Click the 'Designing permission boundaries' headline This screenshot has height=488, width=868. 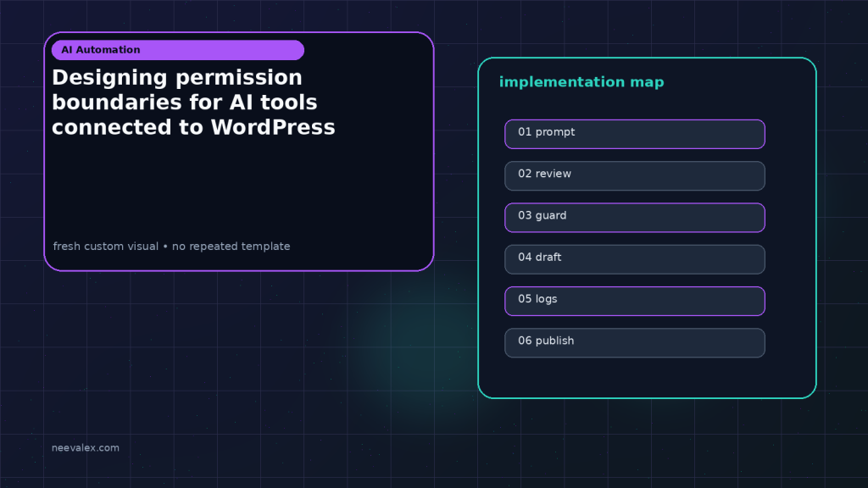pyautogui.click(x=193, y=103)
